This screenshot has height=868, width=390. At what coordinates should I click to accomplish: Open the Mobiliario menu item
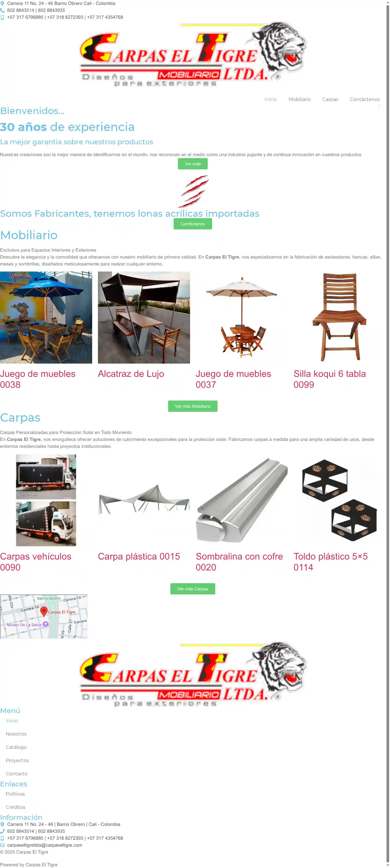click(300, 99)
